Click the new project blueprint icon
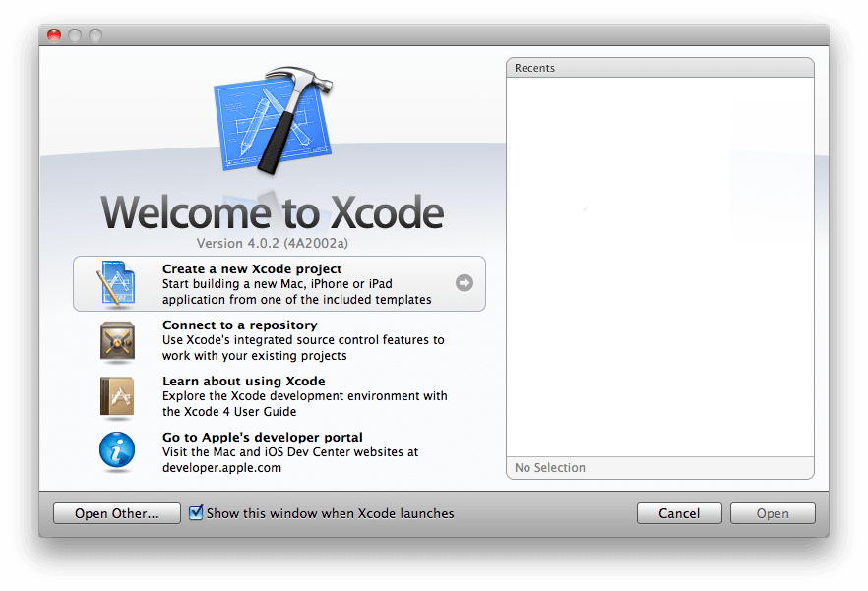 coord(116,284)
